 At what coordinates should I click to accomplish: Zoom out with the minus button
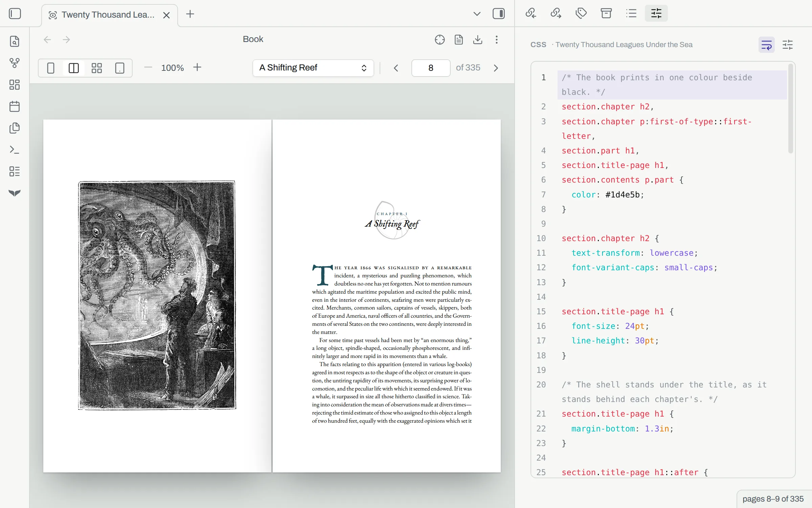point(148,67)
